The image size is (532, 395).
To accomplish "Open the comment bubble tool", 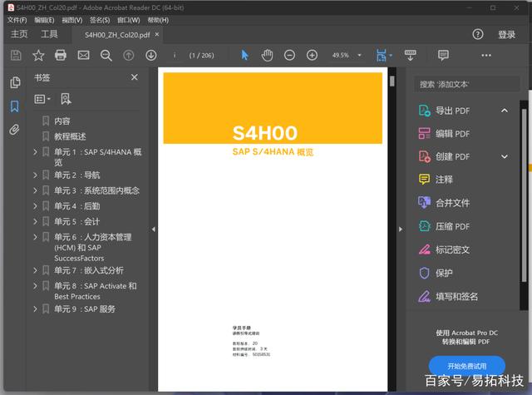I will coord(443,56).
